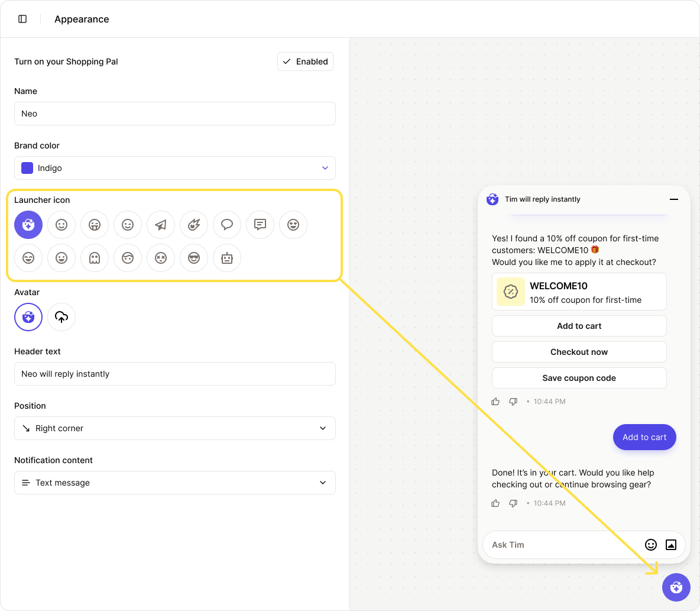The width and height of the screenshot is (700, 611).
Task: Choose the plain smiley face launcher icon
Action: tap(61, 225)
